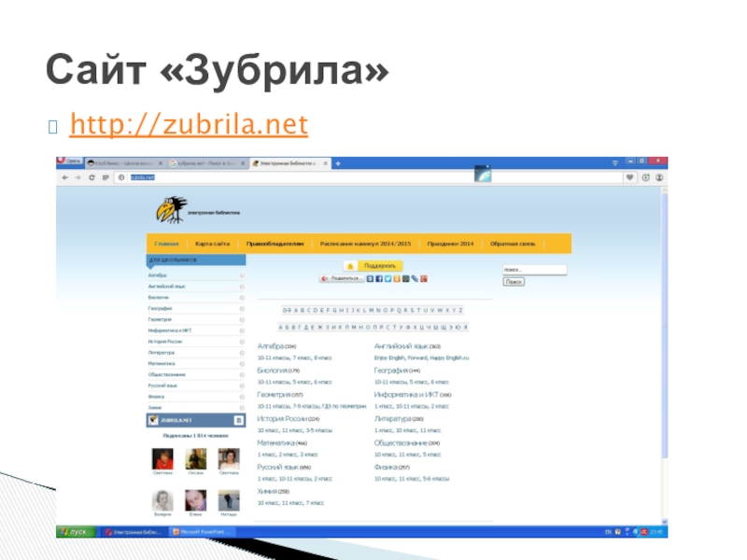Share via Twitter icon
This screenshot has width=747, height=560.
[x=388, y=278]
